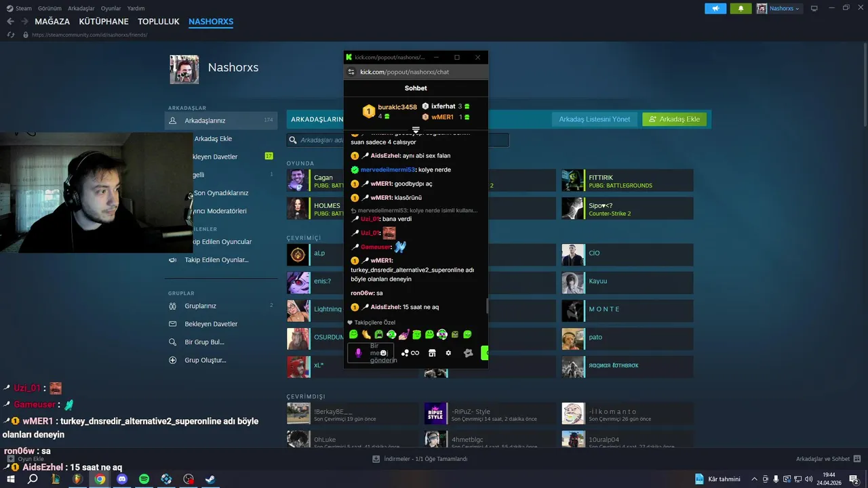
Task: Pick the first green smiling emote
Action: (353, 334)
